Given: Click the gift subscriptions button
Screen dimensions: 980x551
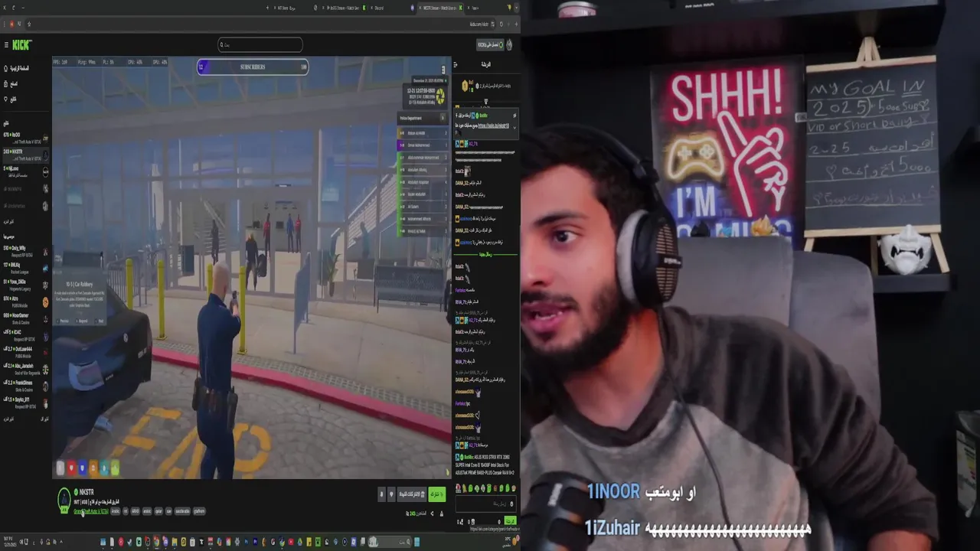Looking at the screenshot, I should coord(411,494).
